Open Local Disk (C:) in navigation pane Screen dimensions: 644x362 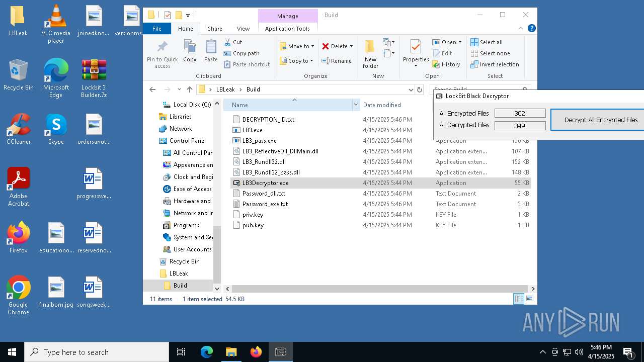(x=192, y=105)
